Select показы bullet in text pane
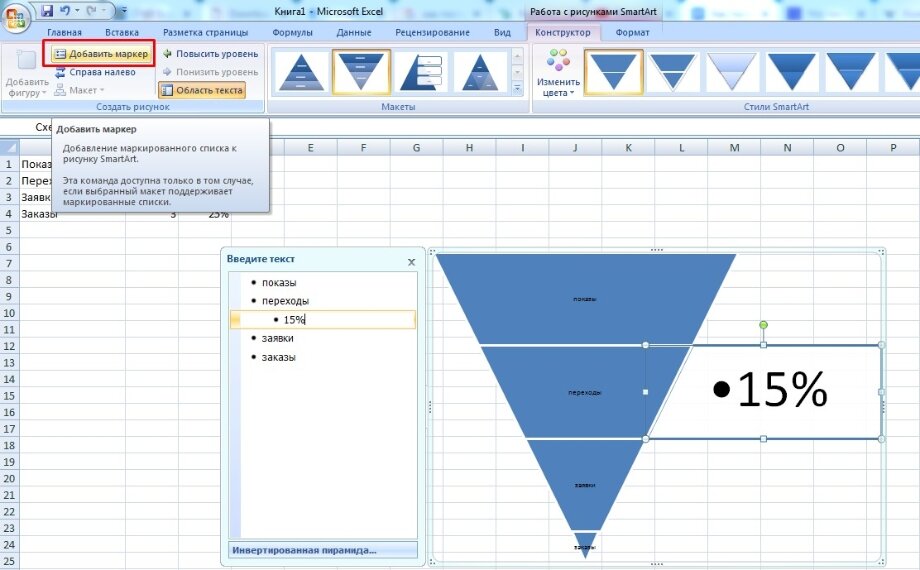 point(279,282)
